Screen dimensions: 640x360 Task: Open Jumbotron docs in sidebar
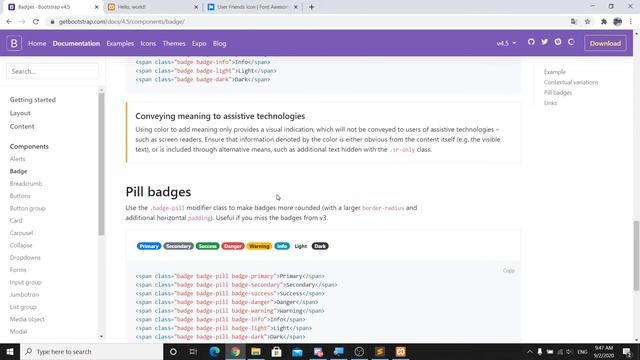click(24, 295)
